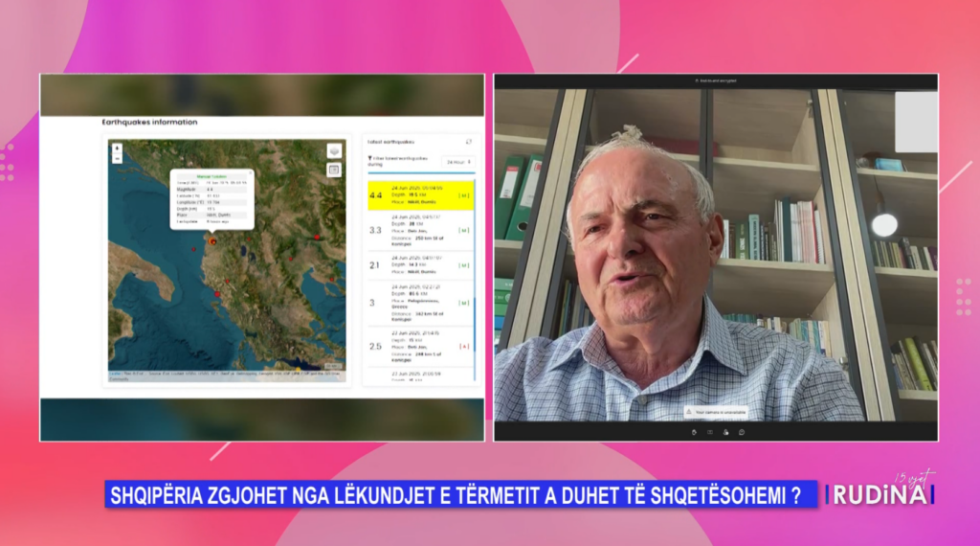Click the captions icon in call toolbar
The height and width of the screenshot is (546, 980).
[709, 432]
